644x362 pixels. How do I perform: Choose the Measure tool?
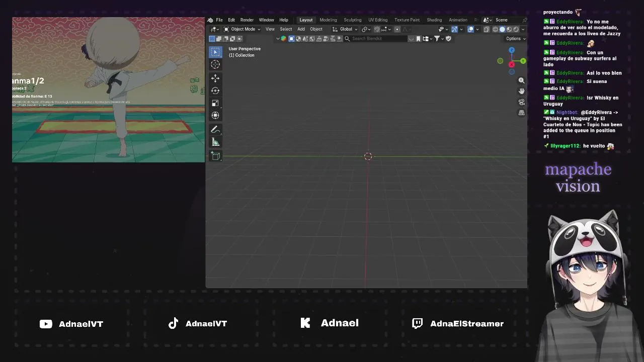pyautogui.click(x=215, y=142)
